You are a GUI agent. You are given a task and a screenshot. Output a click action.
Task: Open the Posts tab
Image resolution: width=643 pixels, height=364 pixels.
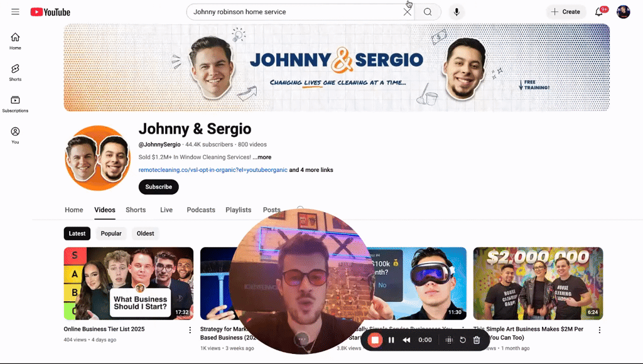(271, 210)
